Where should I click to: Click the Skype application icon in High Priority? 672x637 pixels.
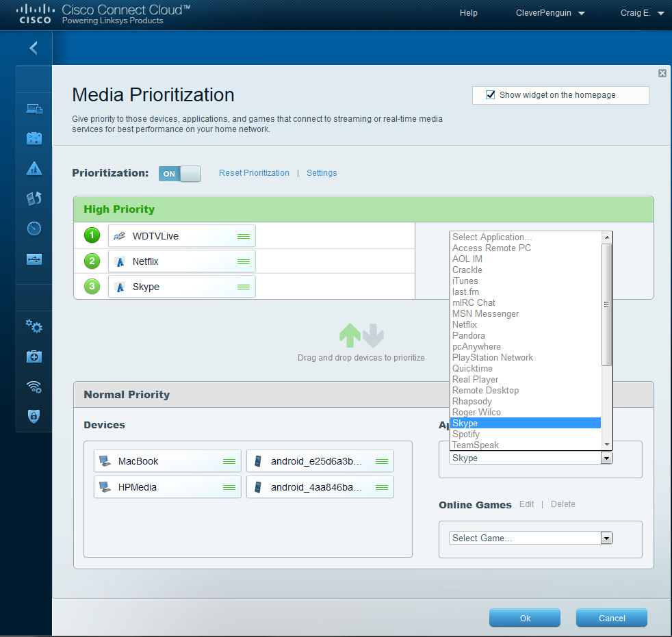pyautogui.click(x=120, y=287)
